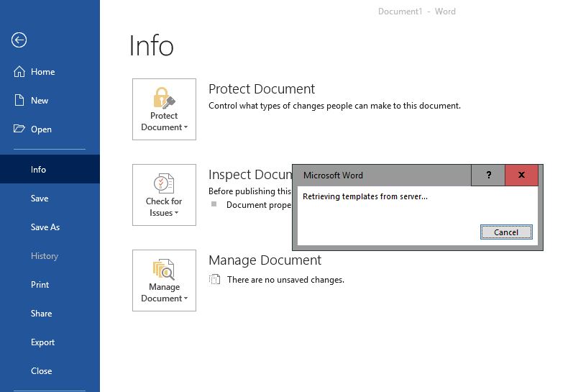Click 'Retrieving templates from server...' message
The width and height of the screenshot is (573, 392).
365,196
